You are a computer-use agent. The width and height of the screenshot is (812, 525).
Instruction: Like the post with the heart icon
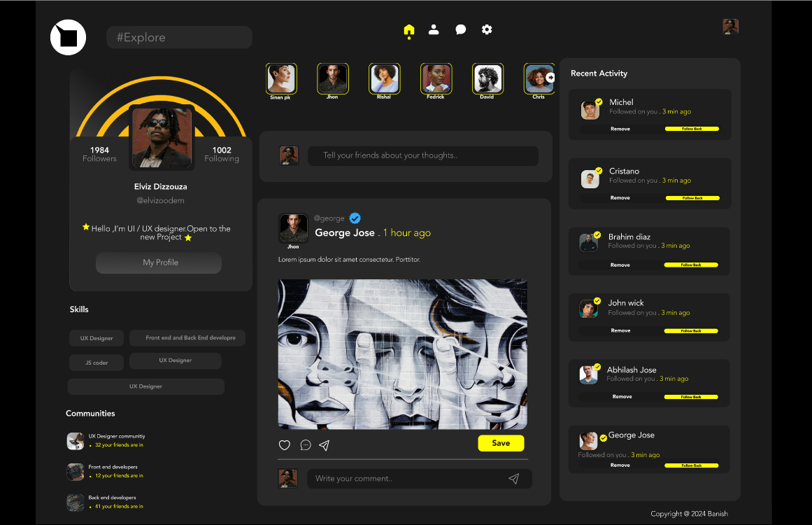(x=285, y=445)
